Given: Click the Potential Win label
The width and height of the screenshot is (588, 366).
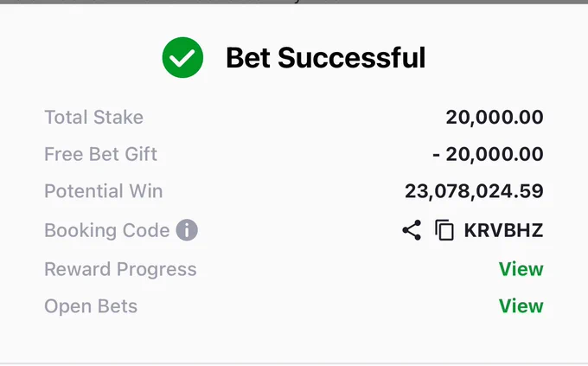Looking at the screenshot, I should tap(104, 190).
